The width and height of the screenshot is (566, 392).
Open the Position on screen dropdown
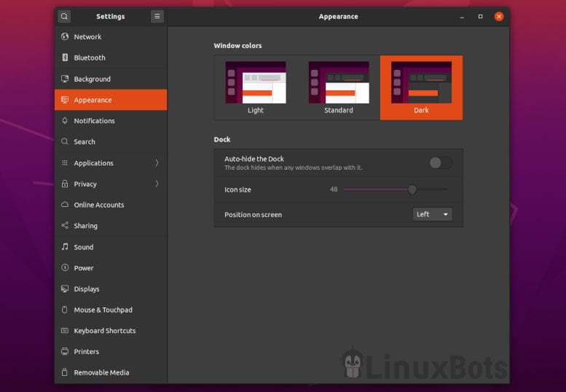click(432, 214)
